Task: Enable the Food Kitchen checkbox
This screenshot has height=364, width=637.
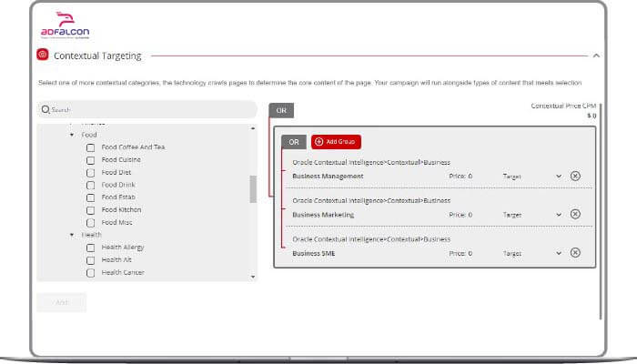Action: click(x=90, y=210)
